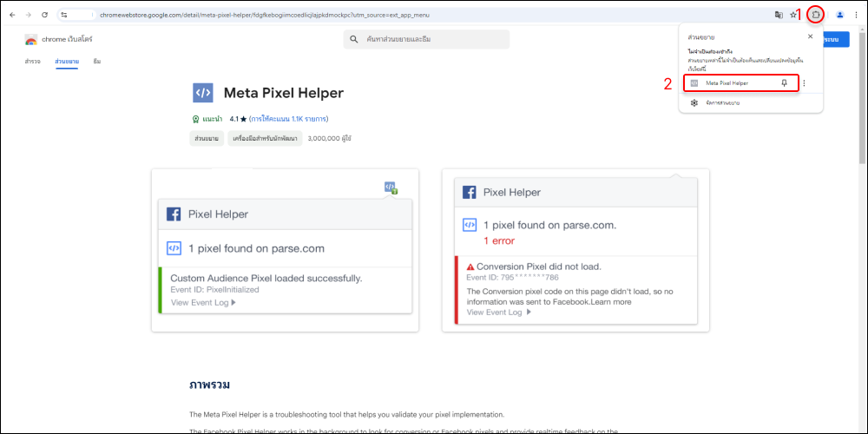Click the Meta Pixel Helper title text
Viewport: 868px width, 434px height.
[x=284, y=93]
